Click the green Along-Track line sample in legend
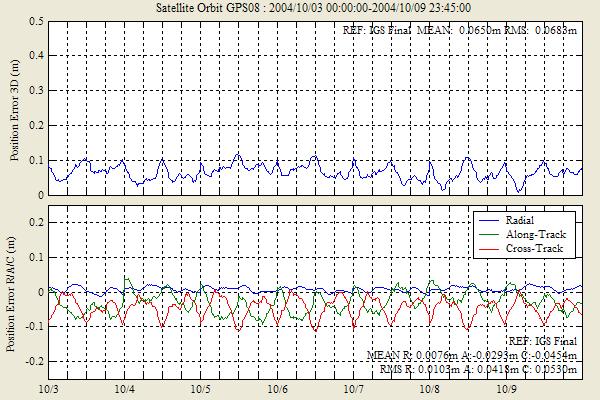 point(487,232)
